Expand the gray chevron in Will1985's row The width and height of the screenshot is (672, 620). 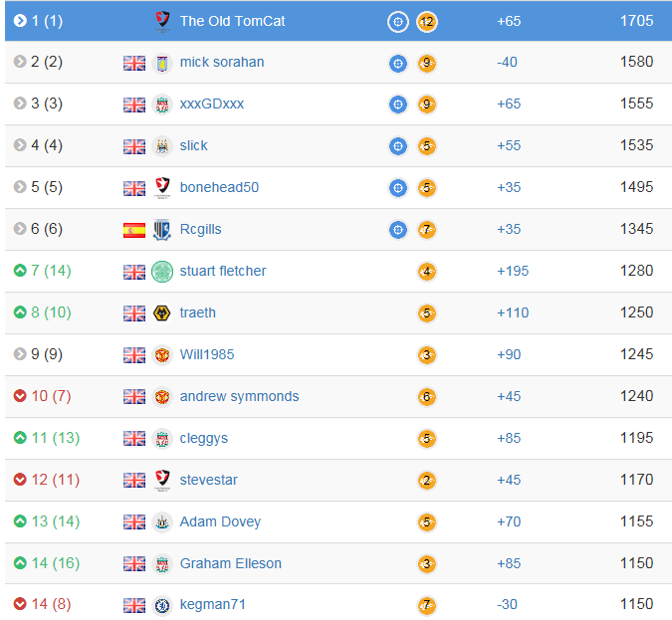[20, 354]
